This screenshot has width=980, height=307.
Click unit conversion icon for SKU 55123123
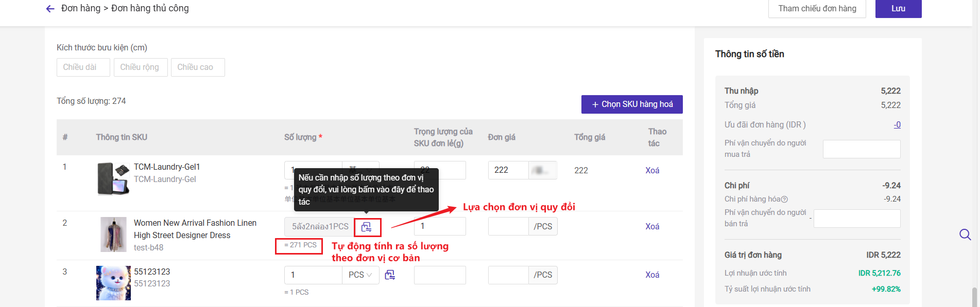pyautogui.click(x=390, y=275)
